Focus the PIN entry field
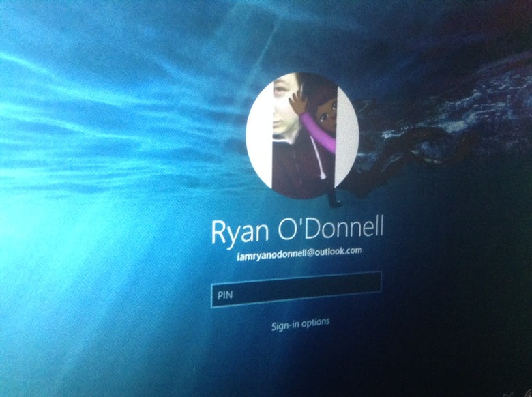 point(296,290)
